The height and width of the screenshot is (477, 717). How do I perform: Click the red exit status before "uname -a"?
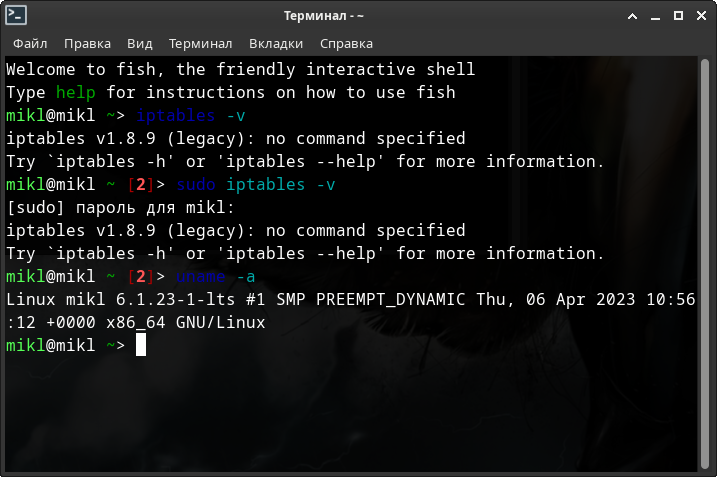point(141,276)
